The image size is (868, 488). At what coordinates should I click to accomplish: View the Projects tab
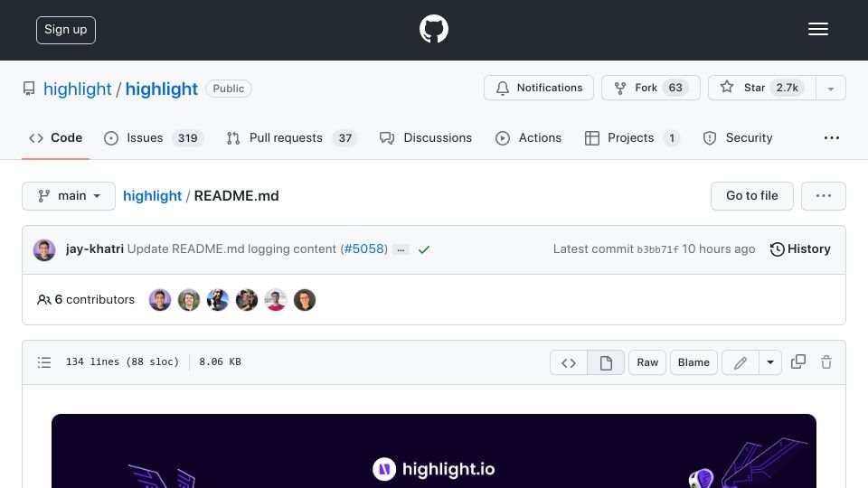click(632, 137)
